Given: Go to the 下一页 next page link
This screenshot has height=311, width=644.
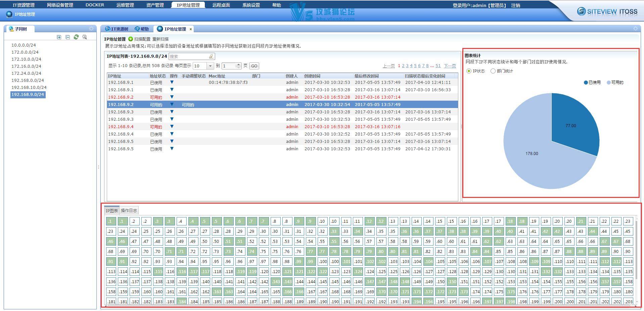Looking at the screenshot, I should click(x=450, y=66).
